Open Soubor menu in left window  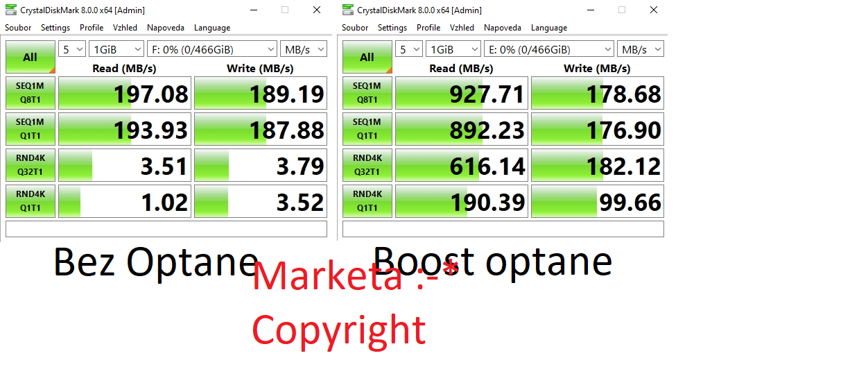[18, 28]
